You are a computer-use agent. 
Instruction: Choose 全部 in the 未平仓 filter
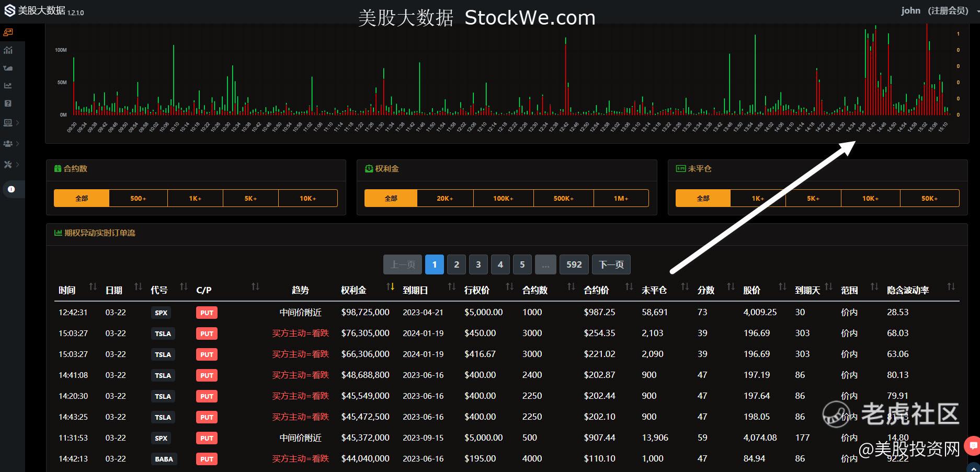click(x=703, y=198)
